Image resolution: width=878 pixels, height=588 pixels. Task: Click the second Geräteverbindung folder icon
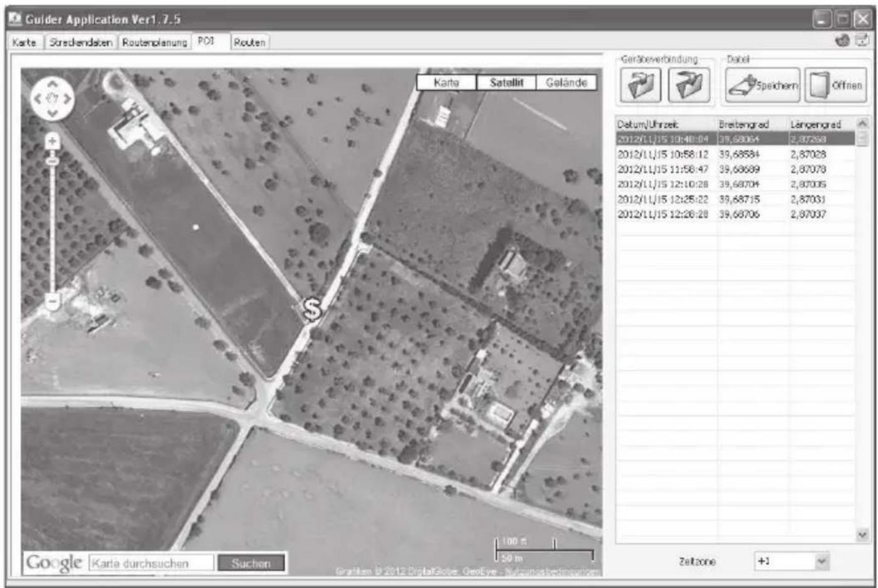[689, 85]
